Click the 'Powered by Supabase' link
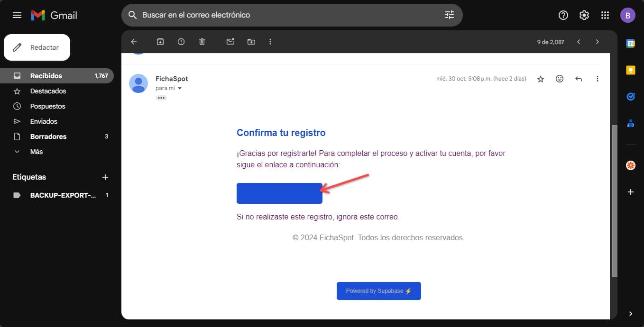644x327 pixels. point(378,291)
